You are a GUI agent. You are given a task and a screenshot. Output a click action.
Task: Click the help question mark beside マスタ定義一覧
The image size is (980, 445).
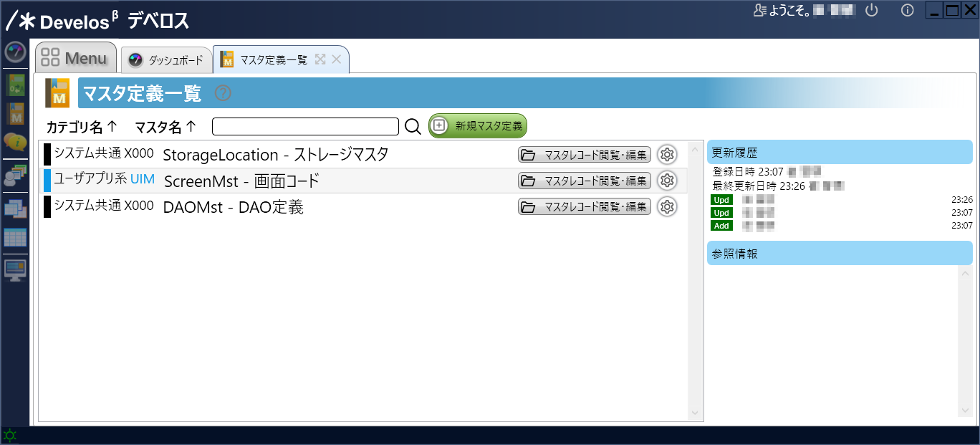click(x=224, y=93)
